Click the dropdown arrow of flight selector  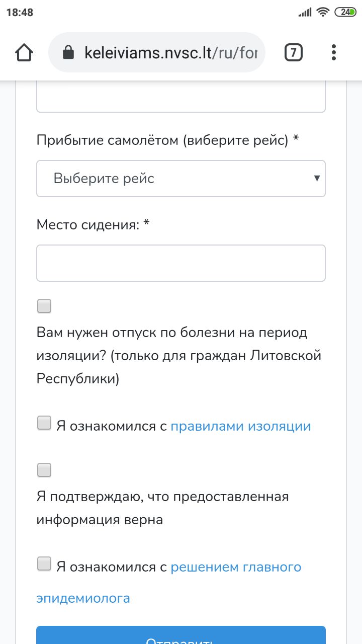[317, 178]
